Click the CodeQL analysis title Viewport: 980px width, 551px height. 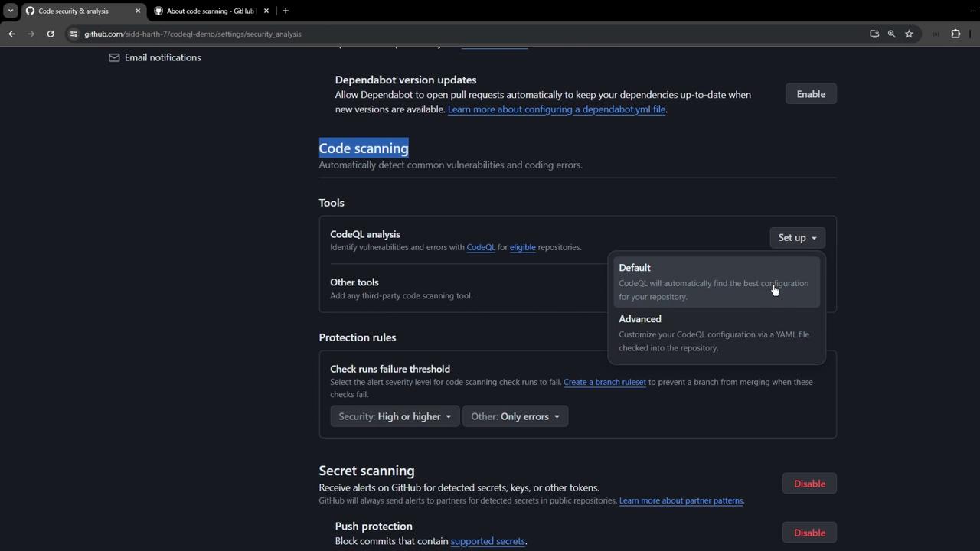365,234
